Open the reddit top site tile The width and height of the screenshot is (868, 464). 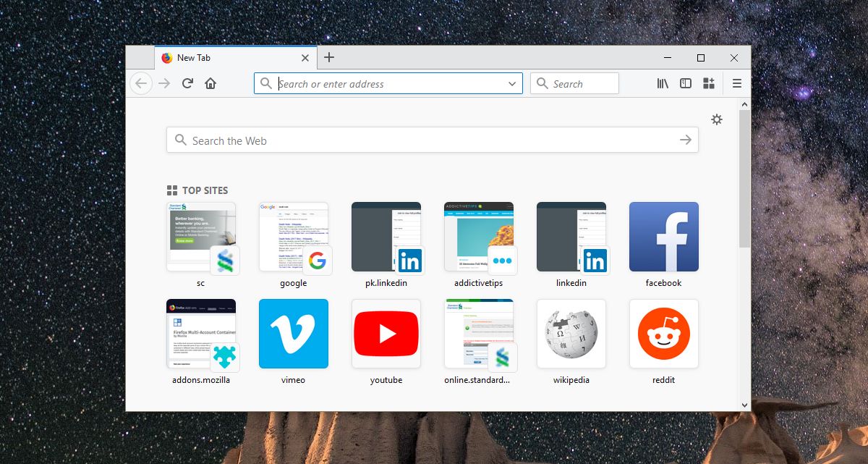664,334
